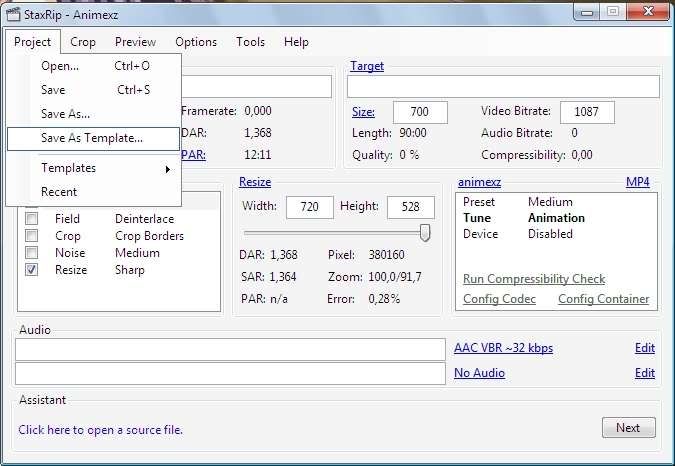
Task: Toggle the Field Deinterlace filter checkbox
Action: (x=31, y=219)
